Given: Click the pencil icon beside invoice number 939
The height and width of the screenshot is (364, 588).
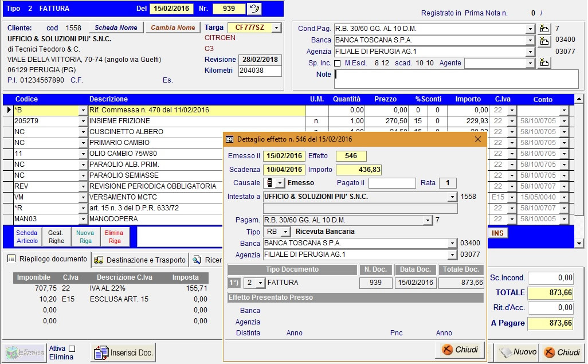Looking at the screenshot, I should (x=254, y=9).
